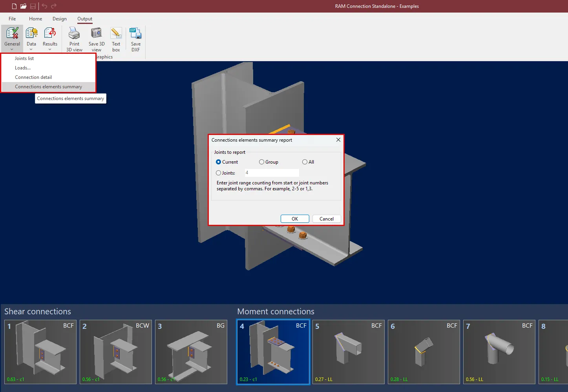Screen dimensions: 568x392
Task: Choose Connection detail from the menu
Action: tap(49, 77)
